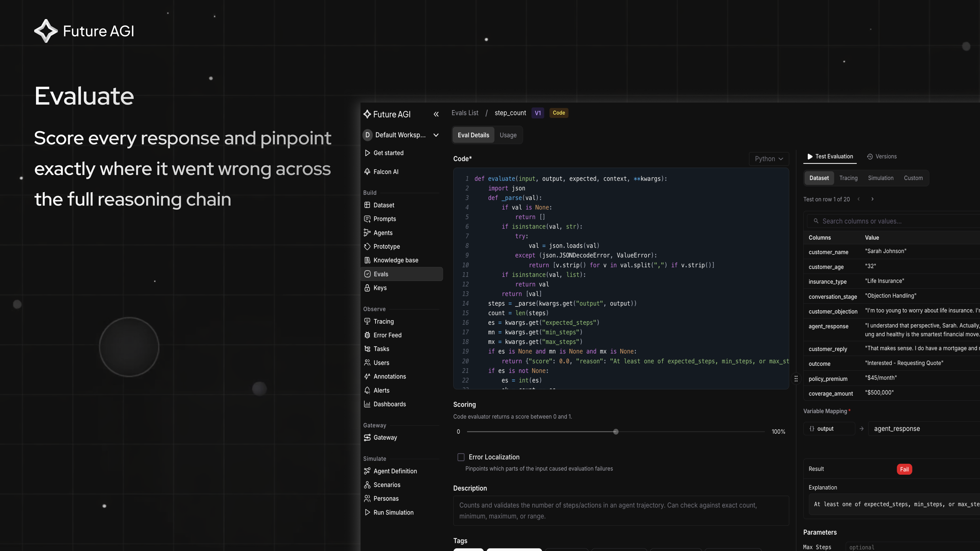Open the agent_response variable mapping dropdown
Viewport: 980px width, 551px height.
924,429
